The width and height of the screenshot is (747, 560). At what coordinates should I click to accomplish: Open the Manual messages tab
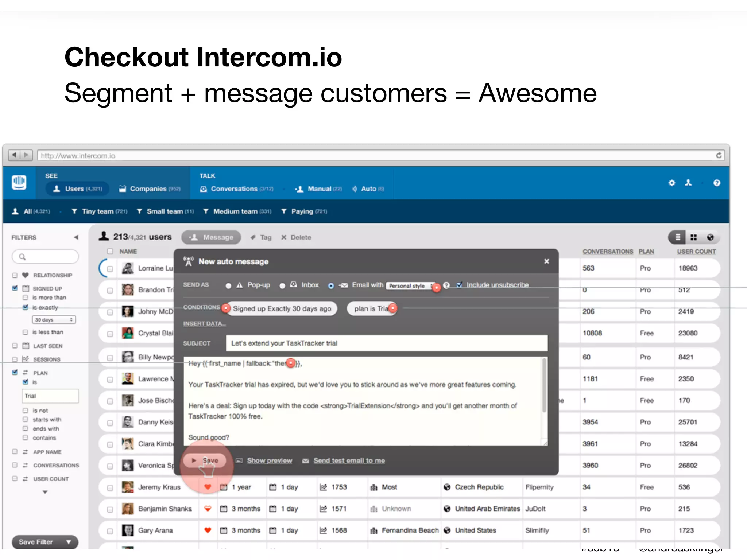pyautogui.click(x=318, y=189)
